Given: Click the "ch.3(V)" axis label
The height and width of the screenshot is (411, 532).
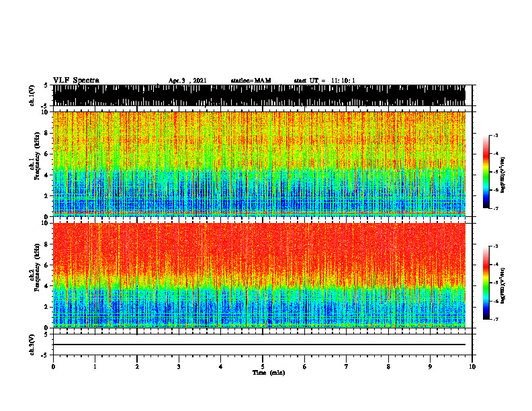Looking at the screenshot, I should [32, 345].
